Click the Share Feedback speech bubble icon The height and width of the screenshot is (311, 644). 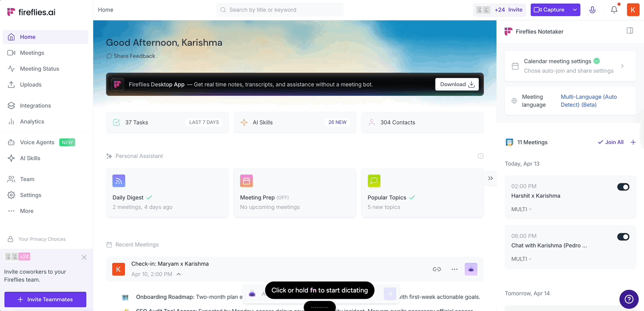point(109,56)
